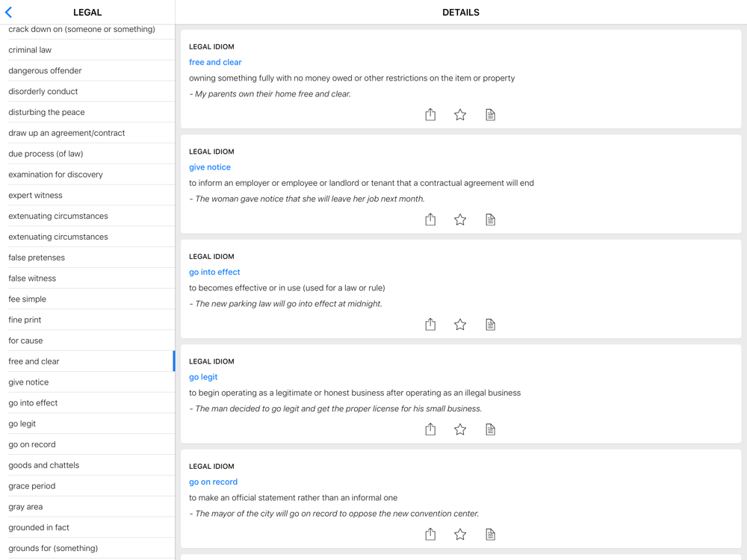Mark 'go into effect' as favorite
747x560 pixels.
(460, 324)
